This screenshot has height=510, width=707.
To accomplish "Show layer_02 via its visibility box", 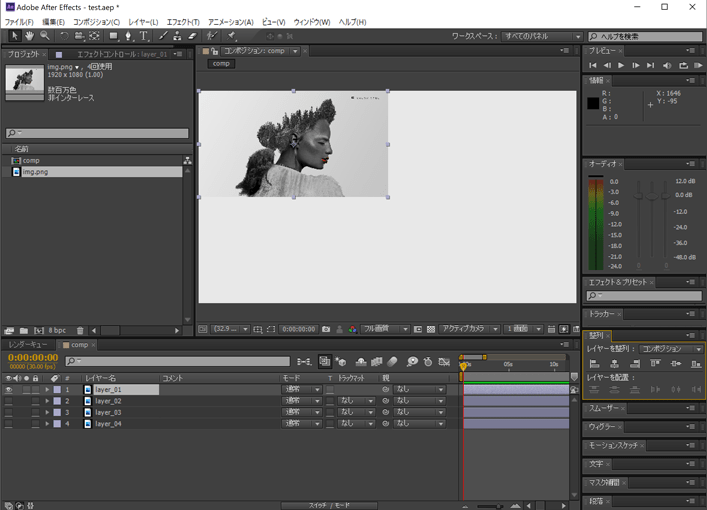I will click(8, 401).
